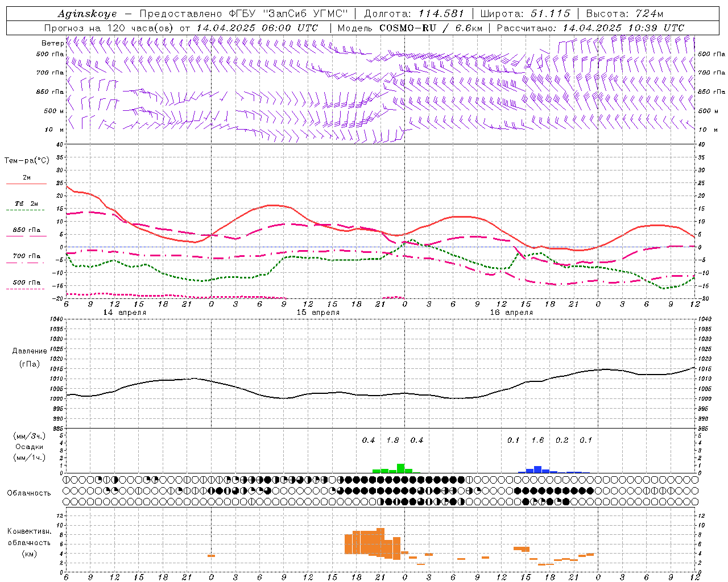This screenshot has height=582, width=728.
Task: Select the longitude value 114.581
Action: point(441,14)
